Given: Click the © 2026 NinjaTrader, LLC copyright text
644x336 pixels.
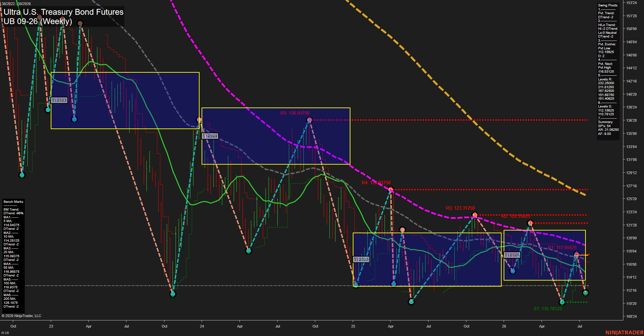Looking at the screenshot, I should click(21, 316).
